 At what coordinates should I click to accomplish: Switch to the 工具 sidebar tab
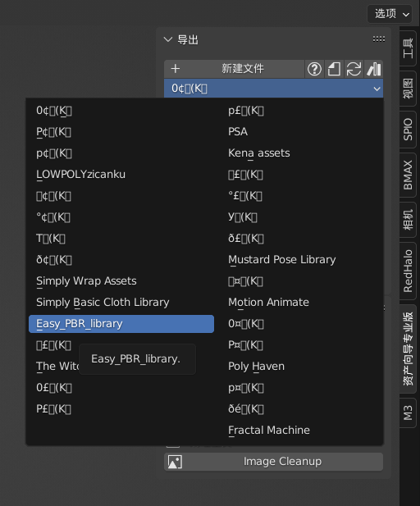point(408,48)
